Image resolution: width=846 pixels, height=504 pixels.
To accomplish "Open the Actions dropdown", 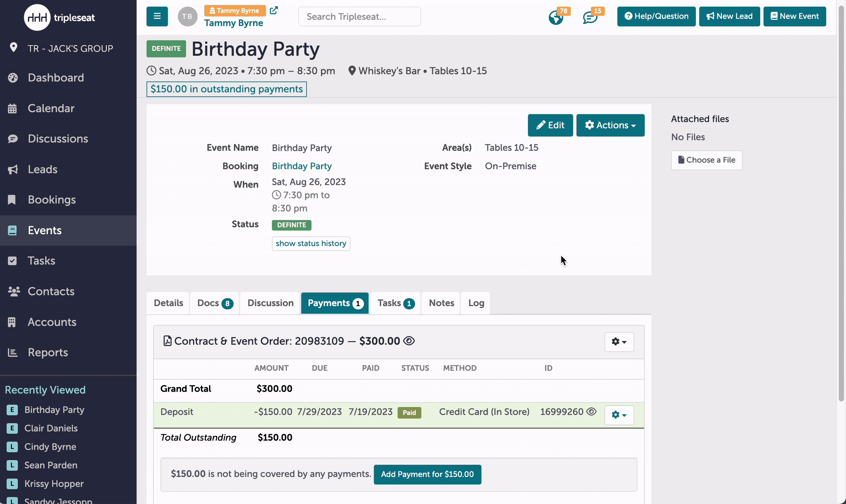I will tap(610, 125).
